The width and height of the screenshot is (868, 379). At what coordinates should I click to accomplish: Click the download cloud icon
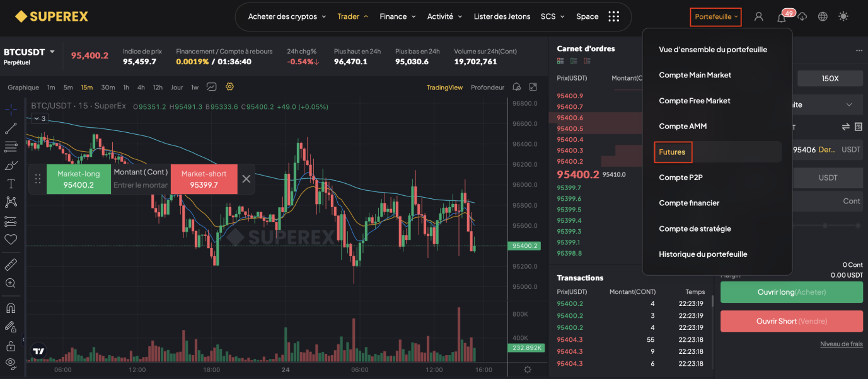point(802,17)
